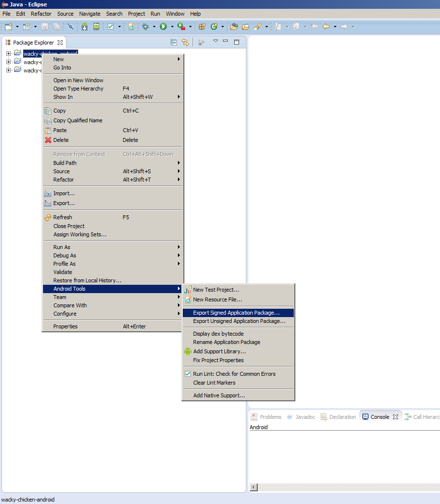Open Properties from the context menu
The image size is (440, 504).
[113, 326]
